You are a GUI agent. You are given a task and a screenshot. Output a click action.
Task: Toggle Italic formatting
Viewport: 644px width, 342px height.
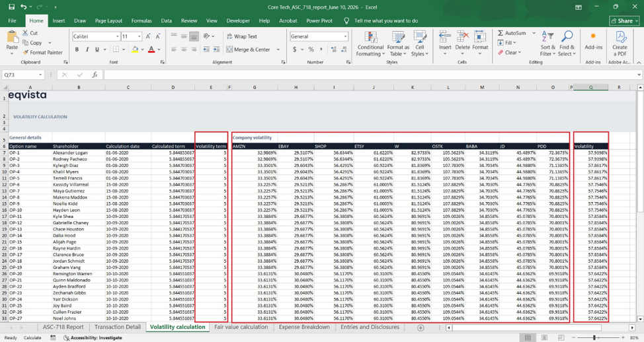click(x=87, y=50)
